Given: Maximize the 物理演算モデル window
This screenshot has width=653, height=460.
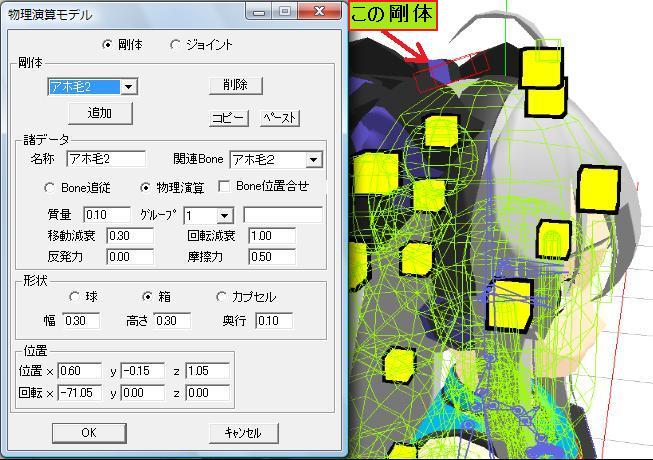Looking at the screenshot, I should pyautogui.click(x=285, y=11).
